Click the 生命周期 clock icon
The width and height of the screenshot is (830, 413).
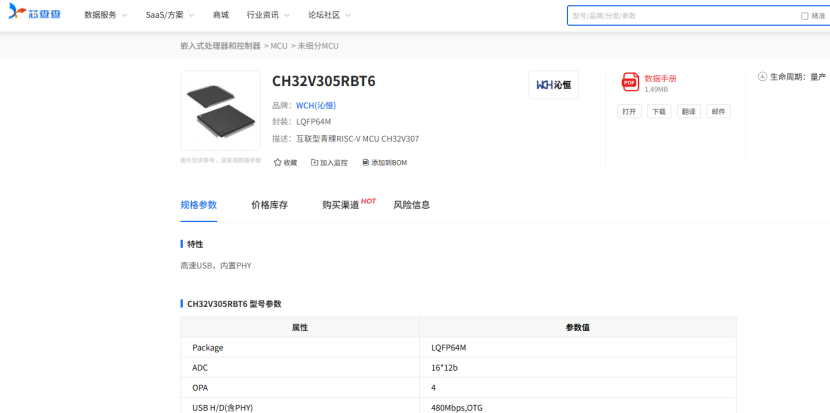[762, 77]
